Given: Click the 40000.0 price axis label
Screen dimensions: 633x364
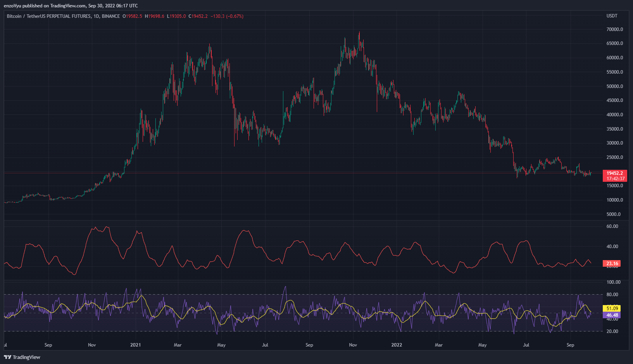Looking at the screenshot, I should coord(615,115).
